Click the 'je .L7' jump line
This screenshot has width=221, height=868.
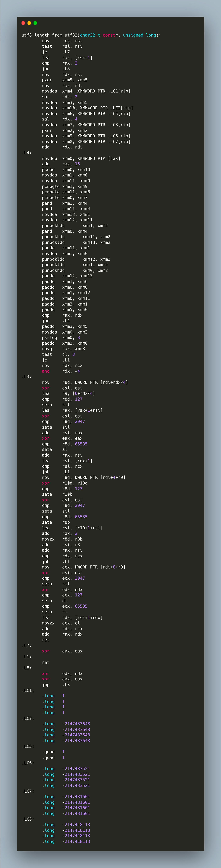[x=56, y=52]
